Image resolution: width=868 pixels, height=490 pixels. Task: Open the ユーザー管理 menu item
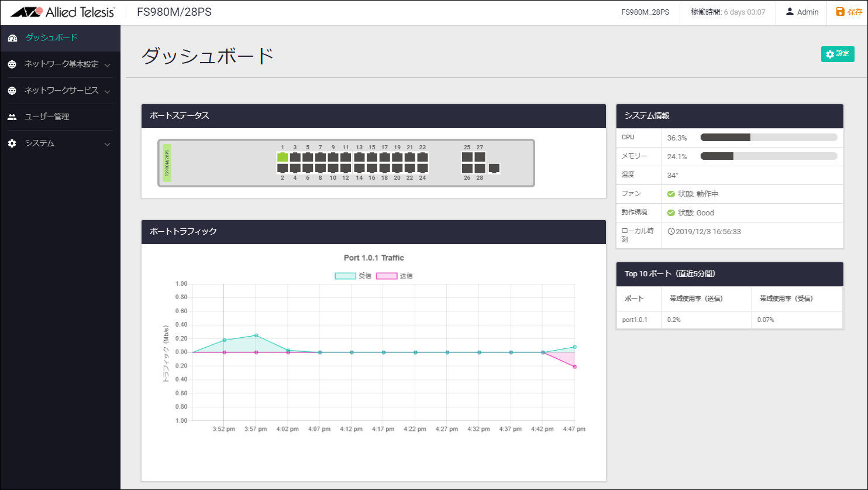[47, 117]
